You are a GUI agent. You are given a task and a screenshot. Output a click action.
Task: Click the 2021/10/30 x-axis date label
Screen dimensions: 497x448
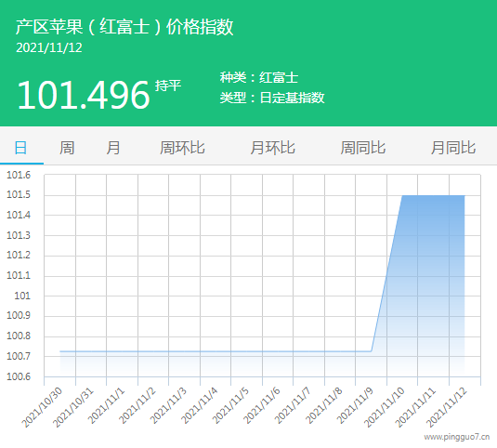pos(42,407)
